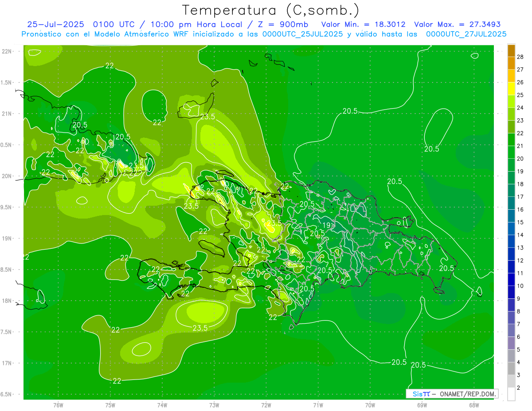Click the "0100 UTC" time text
Viewport: 532px width, 411px height.
pos(115,24)
